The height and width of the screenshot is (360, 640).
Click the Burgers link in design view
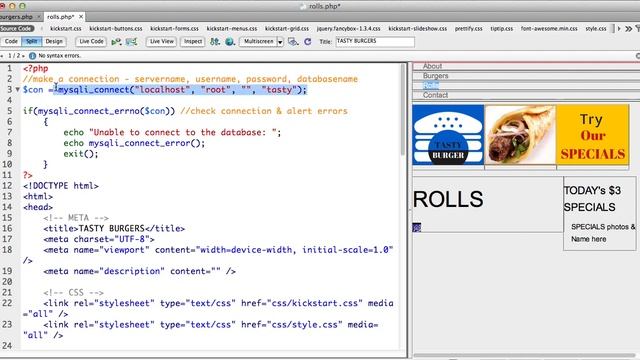pyautogui.click(x=435, y=76)
